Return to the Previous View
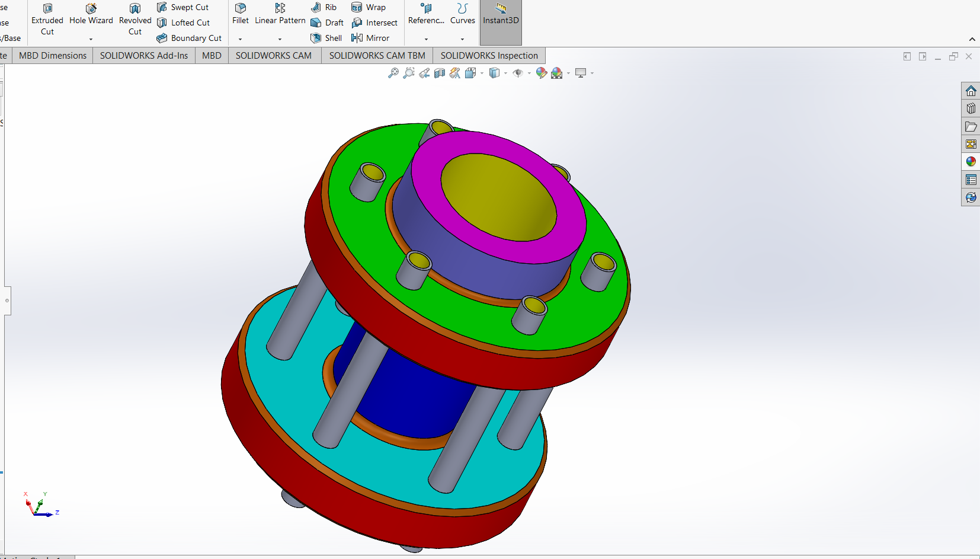Viewport: 980px width, 559px height. [x=424, y=73]
